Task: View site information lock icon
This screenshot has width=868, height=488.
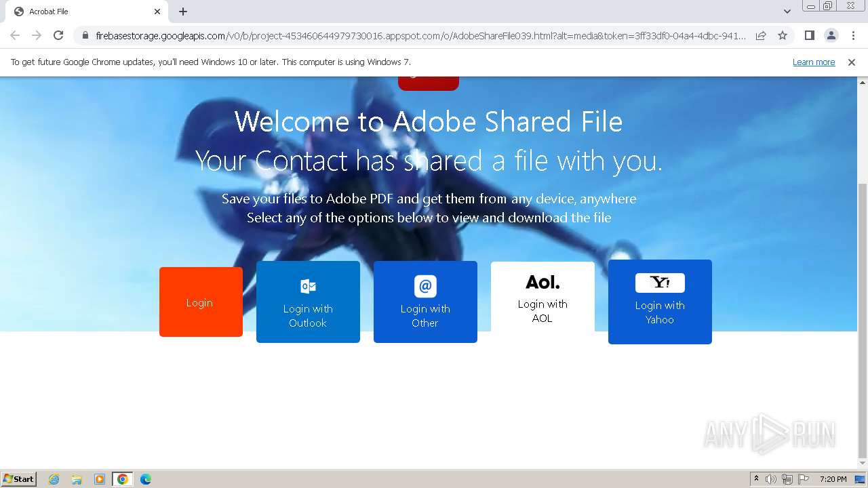Action: [x=85, y=35]
